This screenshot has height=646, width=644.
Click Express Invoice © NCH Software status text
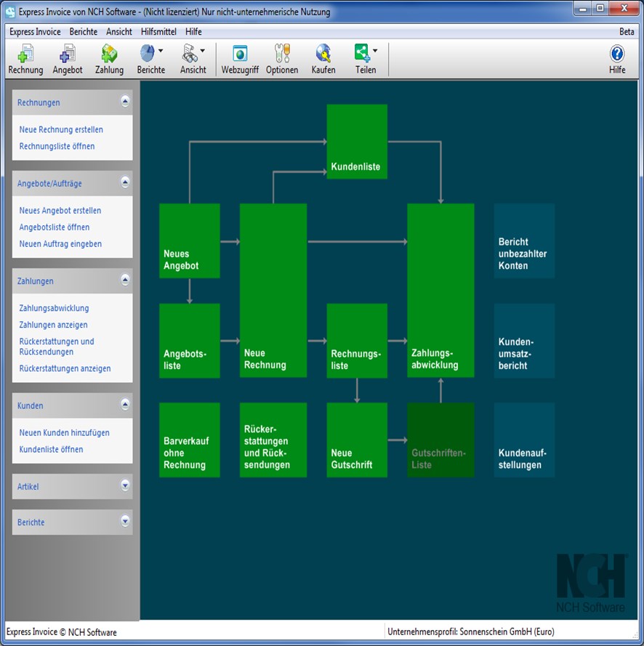(x=61, y=632)
